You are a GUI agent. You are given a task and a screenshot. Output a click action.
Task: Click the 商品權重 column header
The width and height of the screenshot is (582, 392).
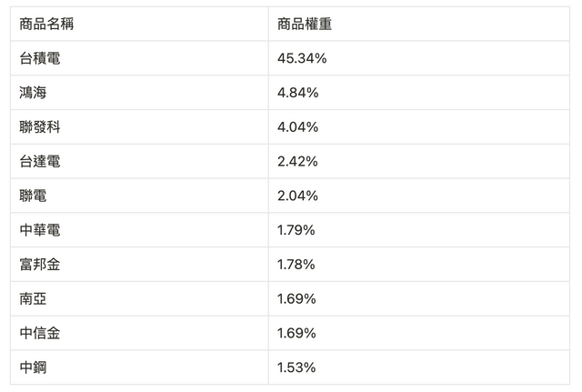pos(305,24)
